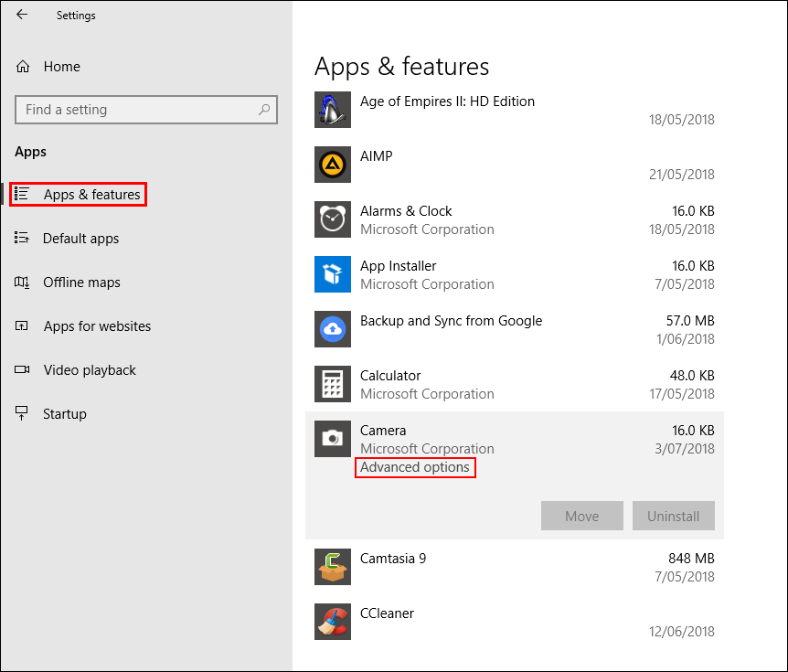
Task: Click the Camera app icon
Action: click(333, 438)
